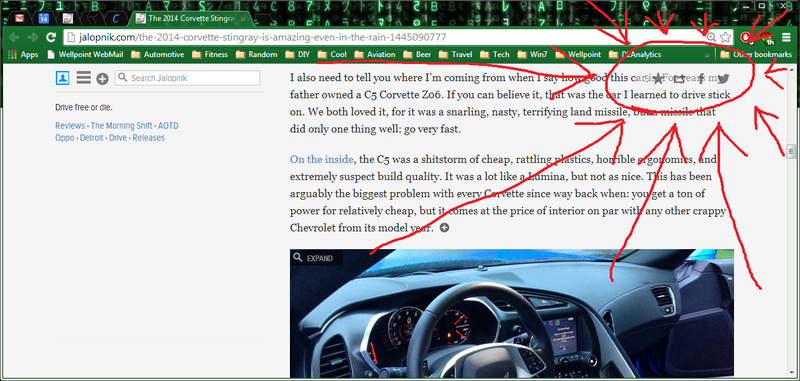Open the Other bookmarks folder
800x381 pixels.
(x=757, y=55)
